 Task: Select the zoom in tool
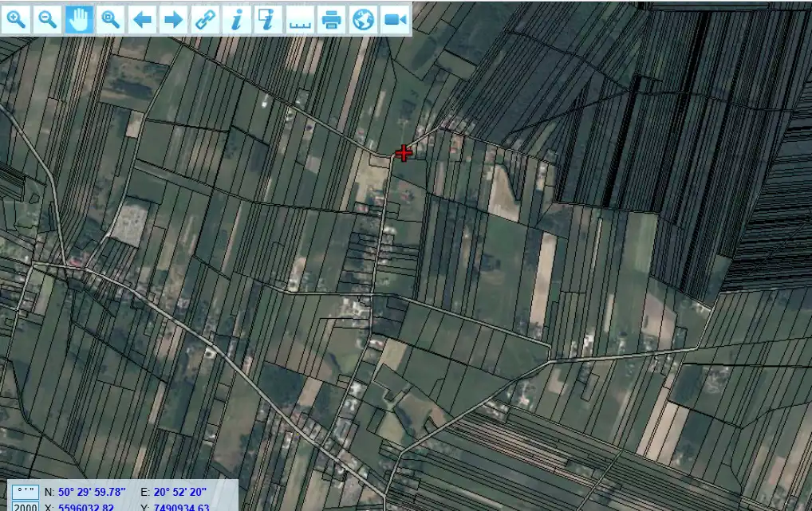16,20
